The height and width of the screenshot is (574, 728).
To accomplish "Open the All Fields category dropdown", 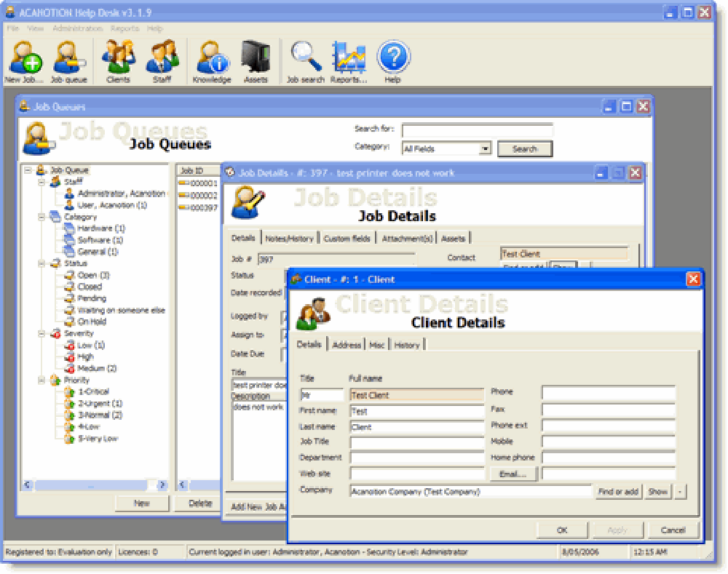I will point(484,148).
